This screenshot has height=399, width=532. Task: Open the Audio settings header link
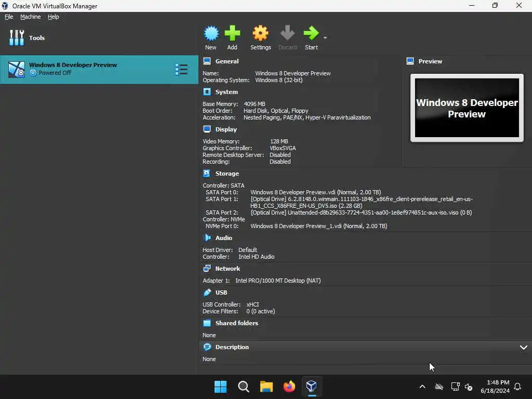tap(223, 238)
